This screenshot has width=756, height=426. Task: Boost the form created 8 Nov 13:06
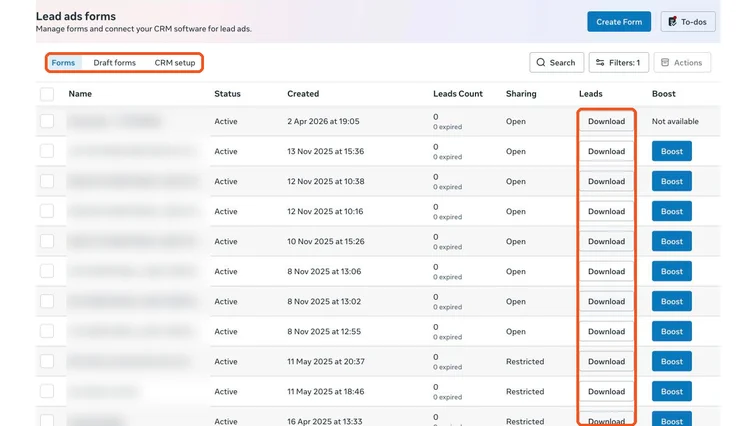tap(672, 271)
